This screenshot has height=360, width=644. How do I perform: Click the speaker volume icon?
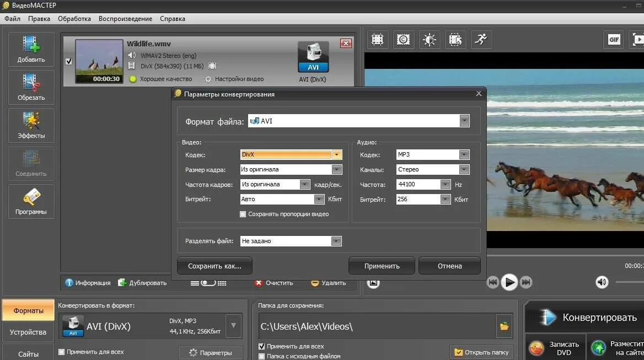[x=602, y=282]
